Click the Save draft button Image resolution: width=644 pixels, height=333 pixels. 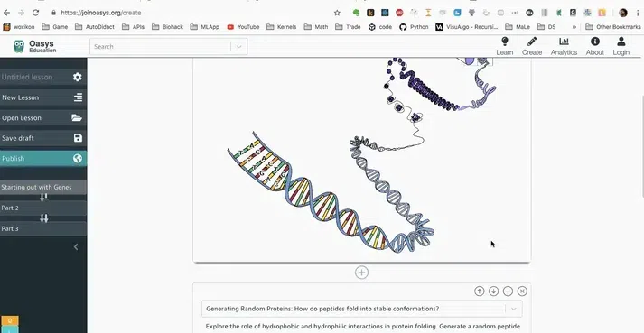click(x=43, y=138)
